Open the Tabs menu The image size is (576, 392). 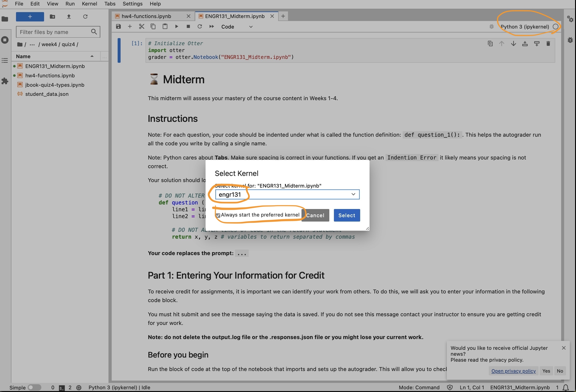pos(110,4)
